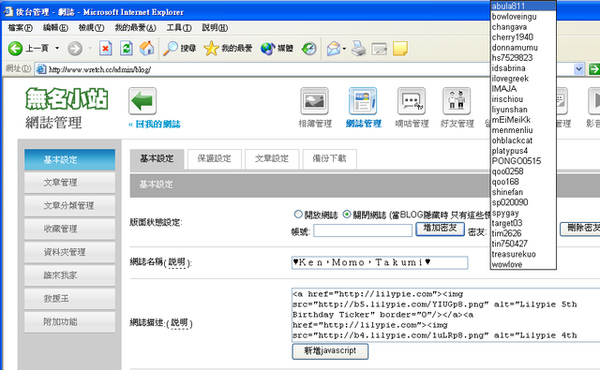Open 資料夾管理 in left sidebar
The height and width of the screenshot is (370, 600).
70,252
